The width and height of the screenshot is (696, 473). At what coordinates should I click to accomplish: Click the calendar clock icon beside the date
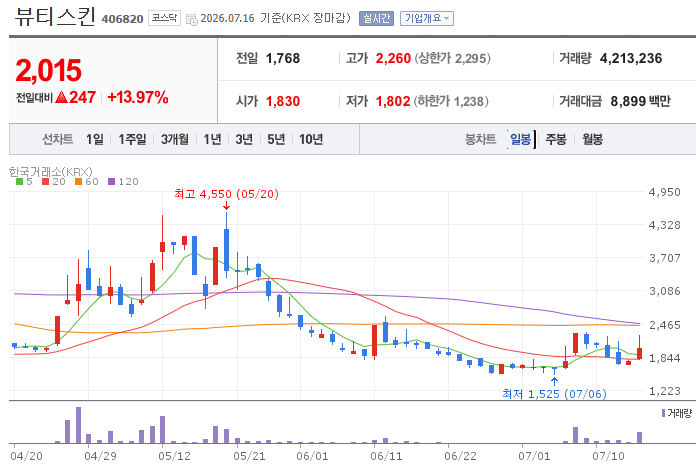tap(191, 20)
